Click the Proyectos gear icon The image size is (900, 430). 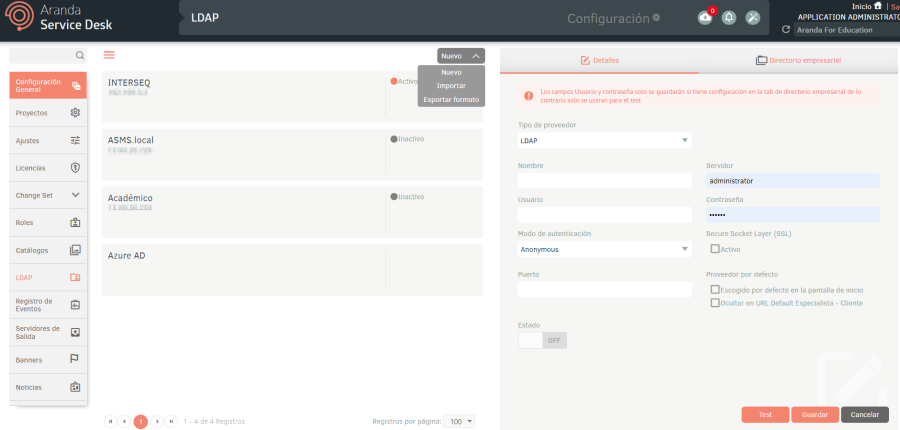click(x=75, y=113)
